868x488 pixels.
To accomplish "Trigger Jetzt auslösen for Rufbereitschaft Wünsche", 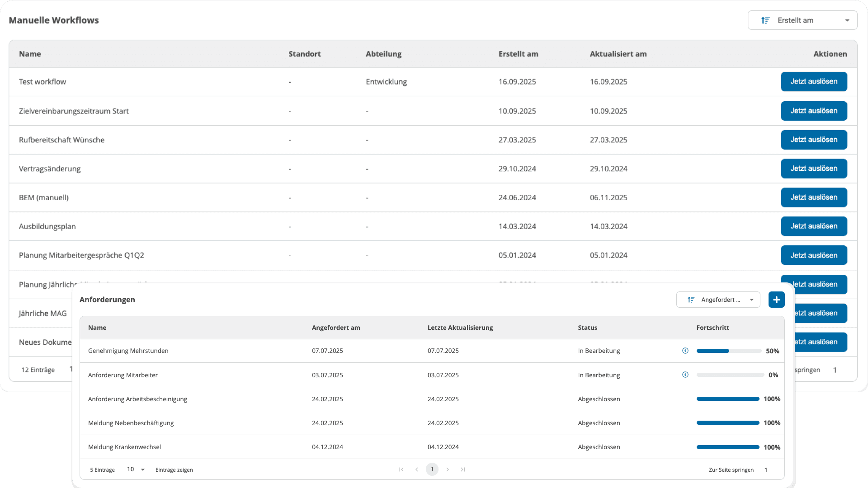I will tap(814, 140).
